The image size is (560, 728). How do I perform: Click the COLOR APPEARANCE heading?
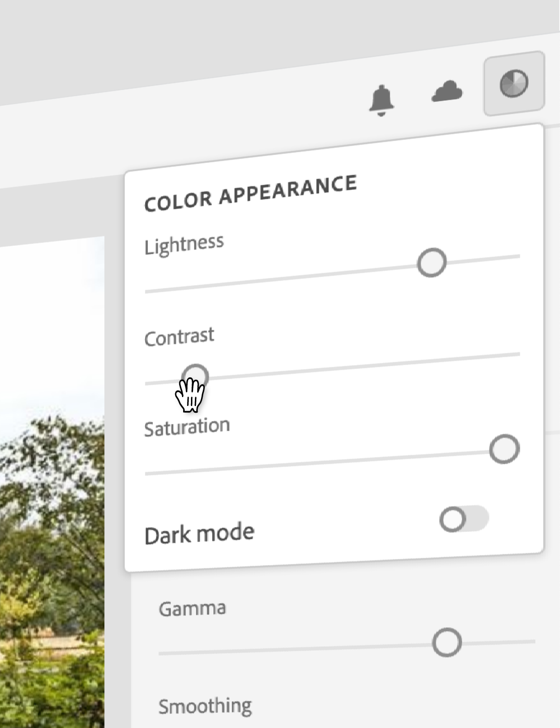tap(250, 193)
